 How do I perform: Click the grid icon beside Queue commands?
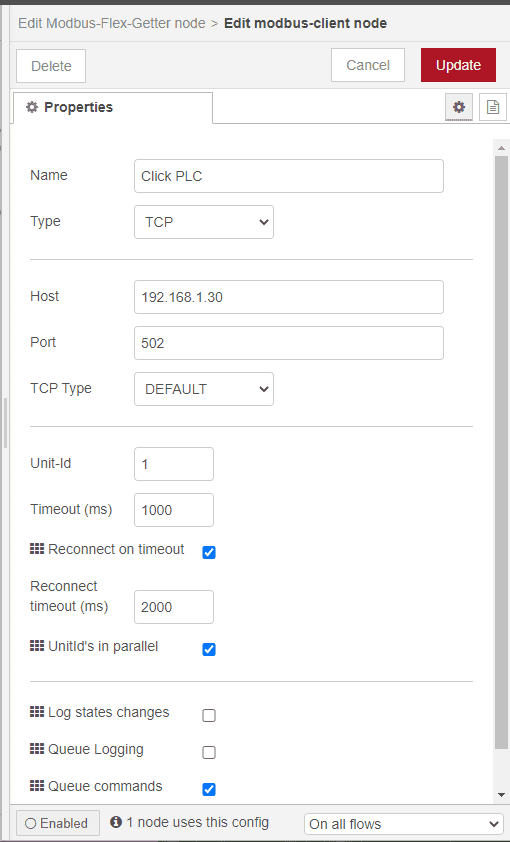tap(37, 786)
